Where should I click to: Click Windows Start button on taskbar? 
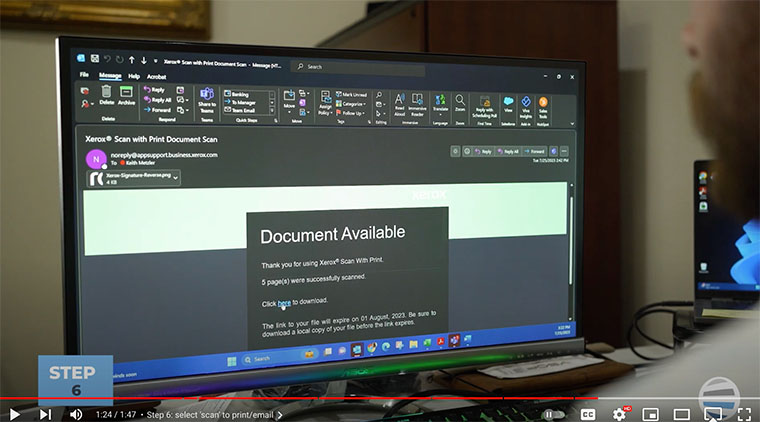[x=232, y=361]
